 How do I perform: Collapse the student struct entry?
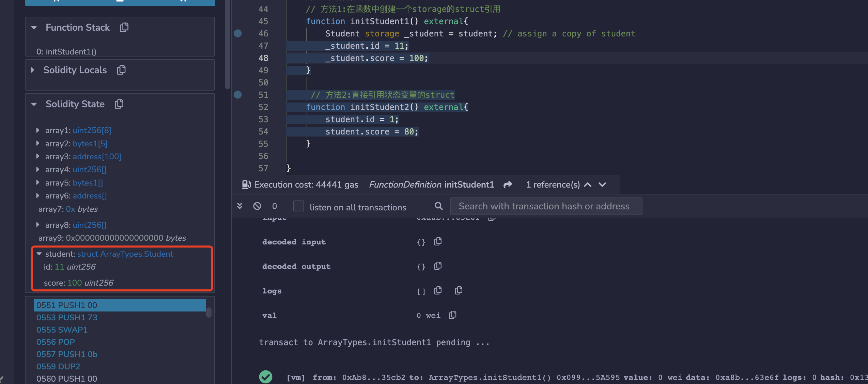(39, 254)
